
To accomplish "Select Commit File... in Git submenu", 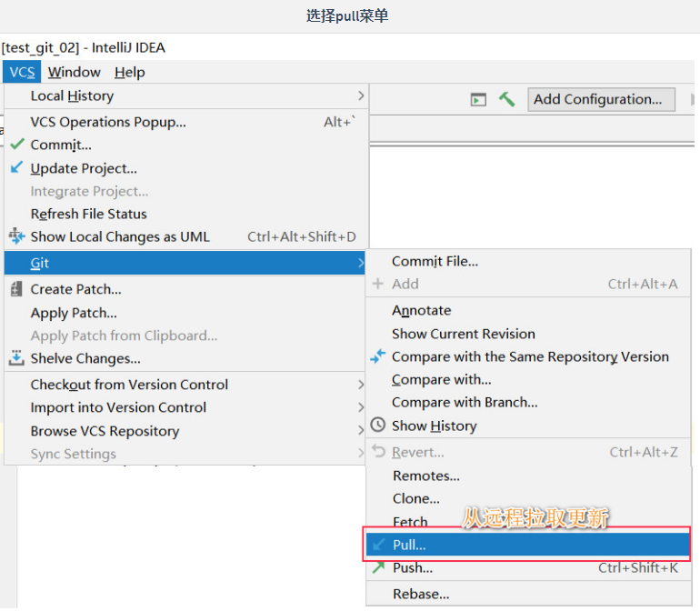I will point(528,261).
